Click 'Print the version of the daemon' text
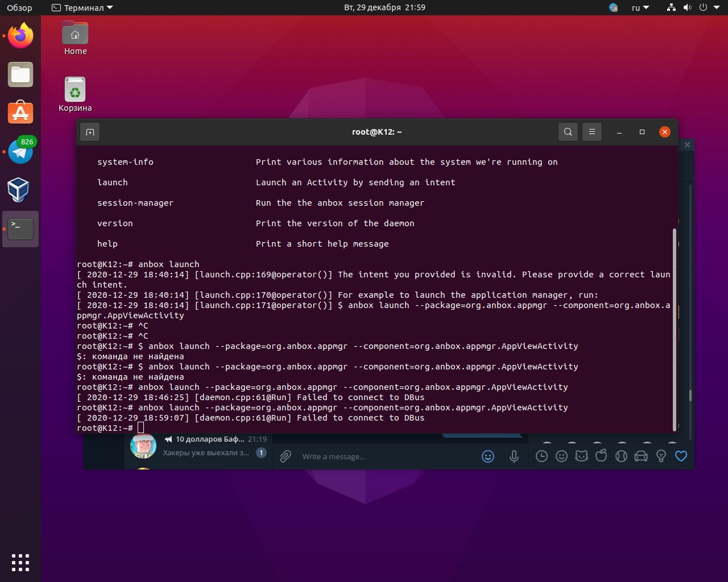Image resolution: width=728 pixels, height=582 pixels. point(335,223)
